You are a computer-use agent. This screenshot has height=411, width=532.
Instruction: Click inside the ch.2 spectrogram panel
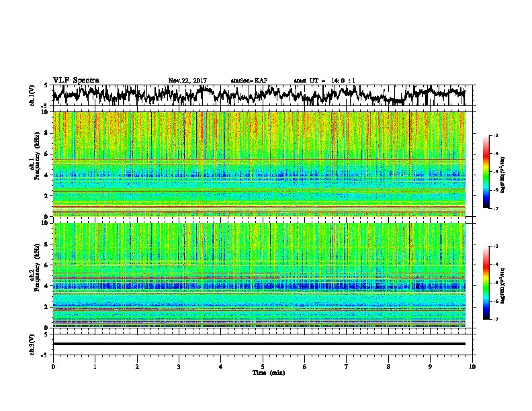(259, 275)
